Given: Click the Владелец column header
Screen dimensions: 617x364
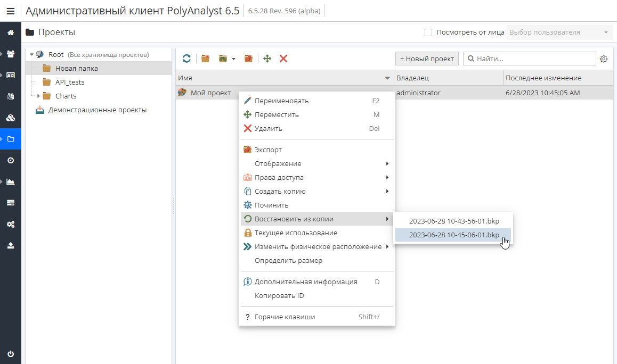Looking at the screenshot, I should [x=449, y=78].
